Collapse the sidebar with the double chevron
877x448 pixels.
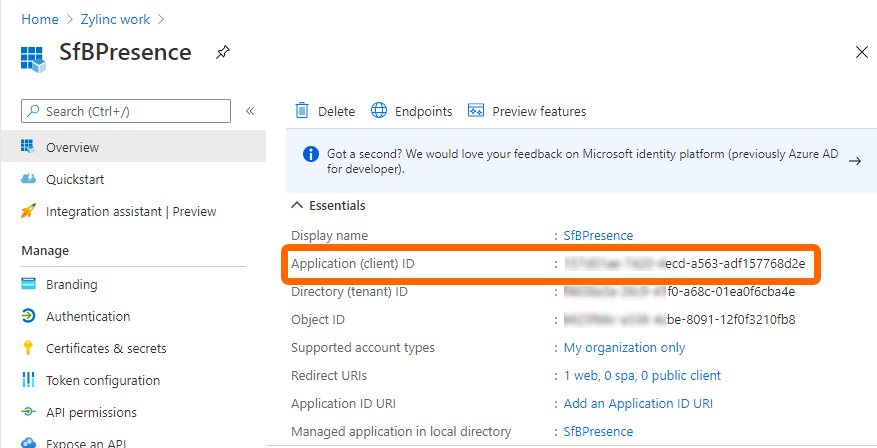click(250, 111)
